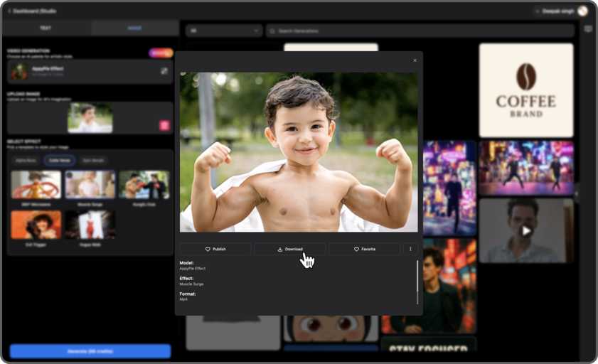Click the 'Muscle Surge' effect value text
598x364 pixels.
click(x=191, y=284)
